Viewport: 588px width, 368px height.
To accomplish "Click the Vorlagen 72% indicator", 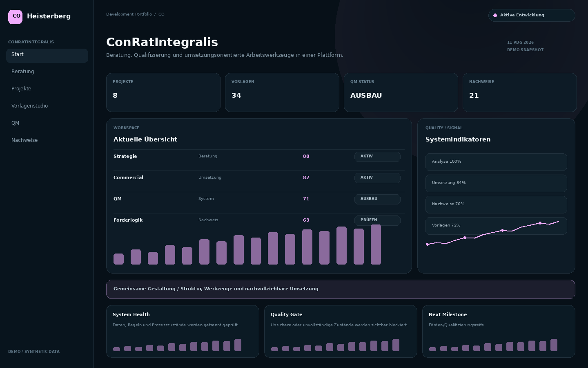I will [x=496, y=226].
